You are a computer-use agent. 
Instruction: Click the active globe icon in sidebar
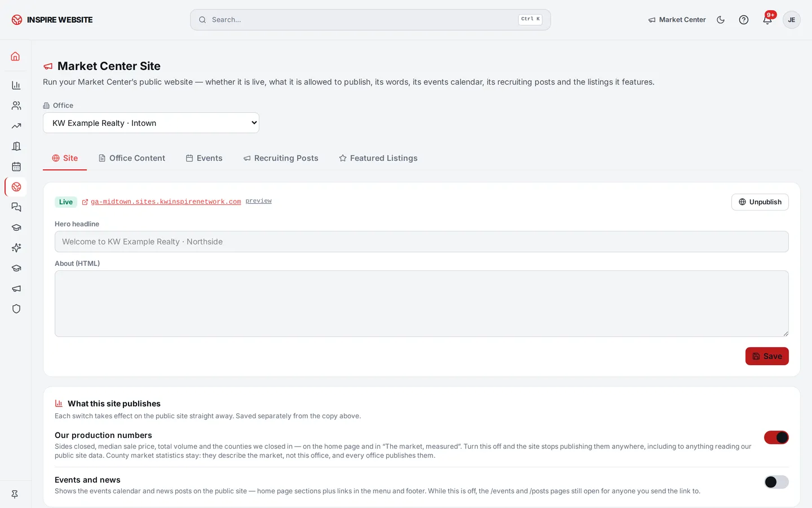pos(16,187)
